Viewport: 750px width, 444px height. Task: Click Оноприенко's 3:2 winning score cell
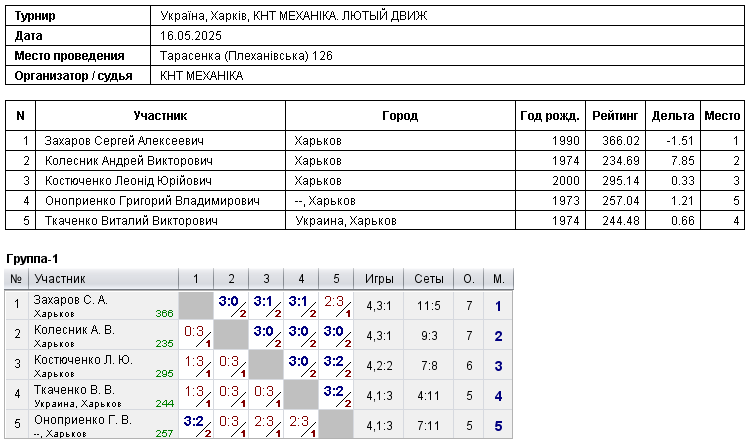point(196,425)
